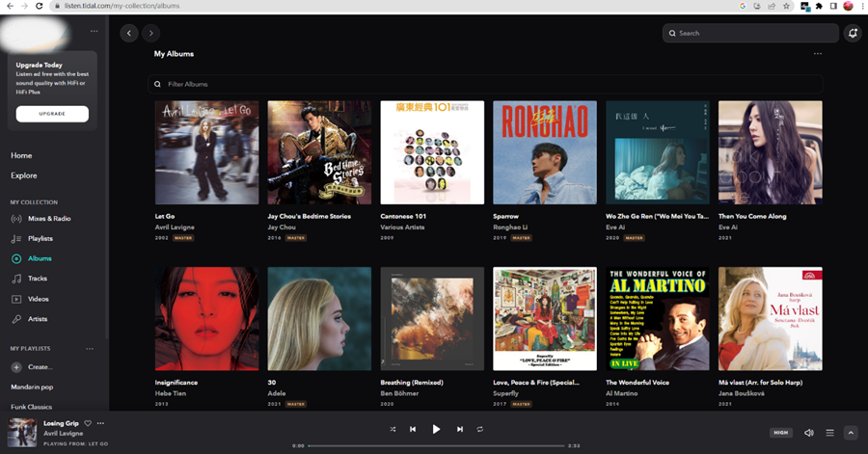The width and height of the screenshot is (868, 454).
Task: Open the Insignificance album cover
Action: pyautogui.click(x=206, y=318)
